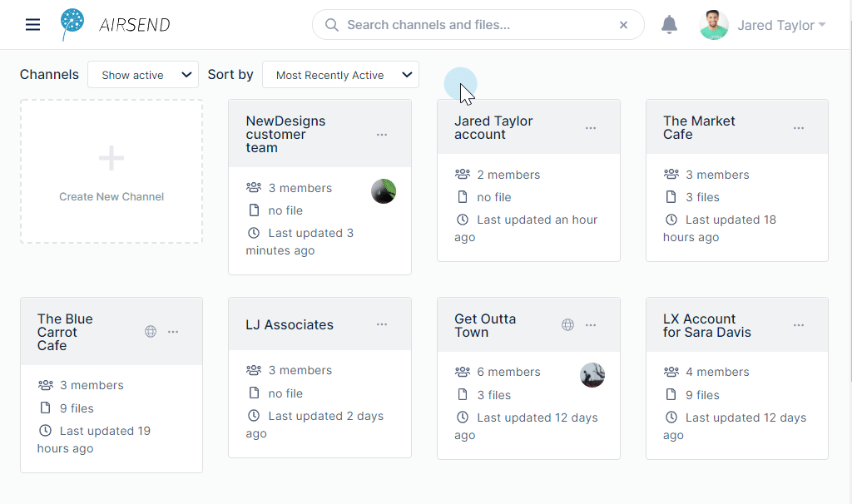This screenshot has width=852, height=504.
Task: Click file icon on Jared Taylor account card
Action: click(x=463, y=196)
